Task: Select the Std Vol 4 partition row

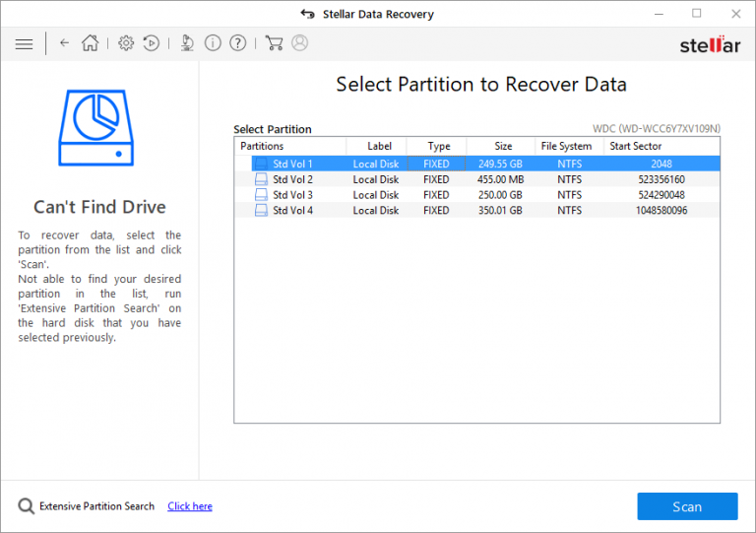Action: coord(477,210)
